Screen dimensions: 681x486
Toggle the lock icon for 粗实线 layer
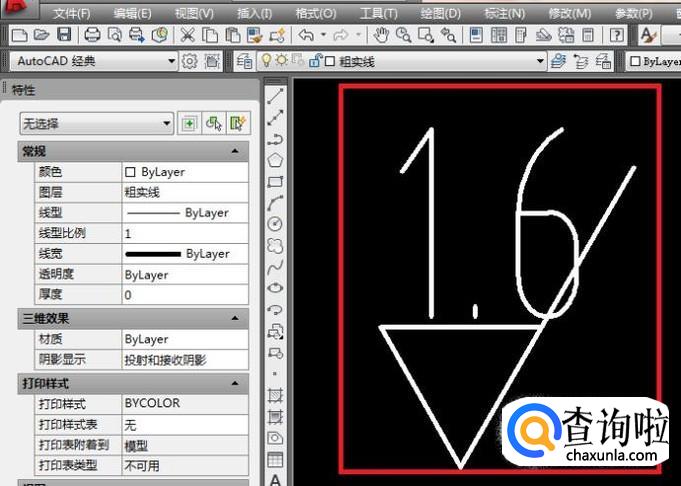point(314,61)
